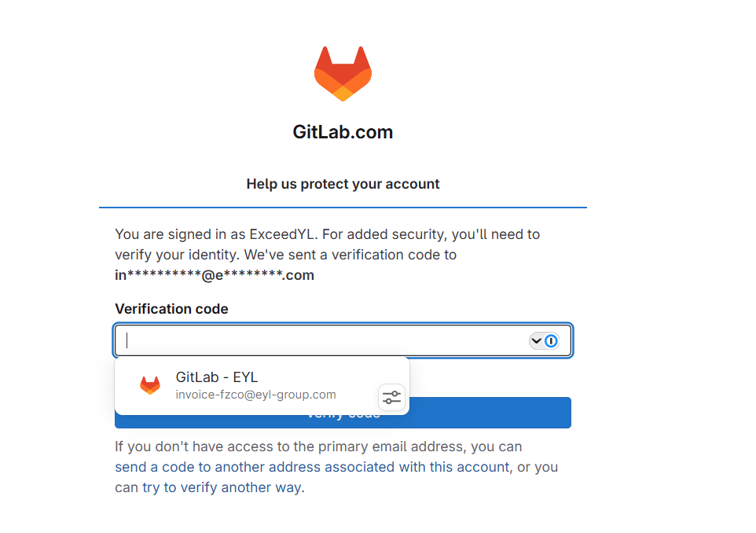Click the 'Verification code' field label
This screenshot has height=533, width=756.
click(x=171, y=309)
